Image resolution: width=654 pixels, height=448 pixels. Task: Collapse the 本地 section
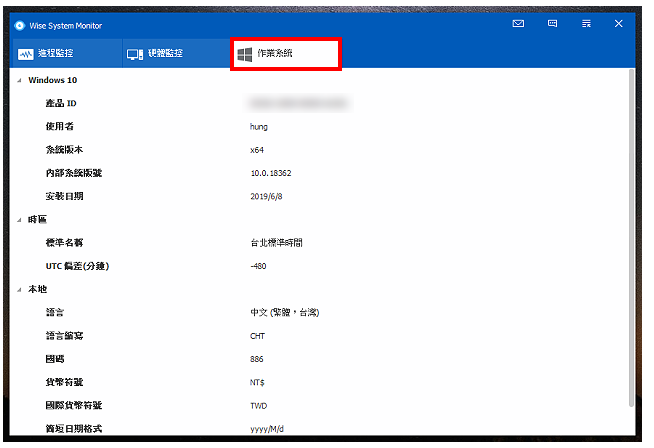coord(19,289)
